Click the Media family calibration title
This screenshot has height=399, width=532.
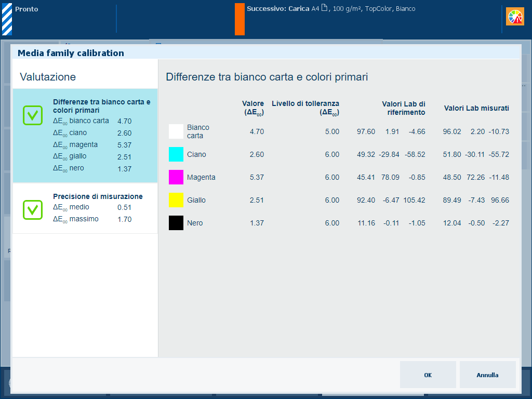coord(71,53)
